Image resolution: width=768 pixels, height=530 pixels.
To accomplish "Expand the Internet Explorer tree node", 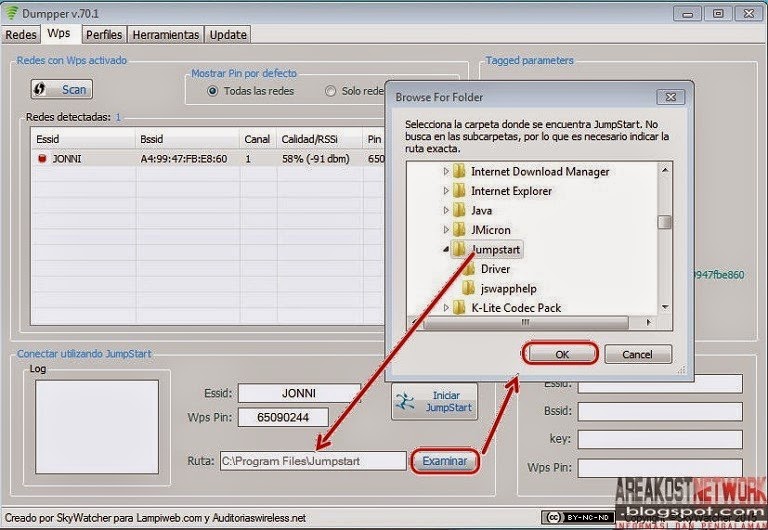I will (446, 191).
